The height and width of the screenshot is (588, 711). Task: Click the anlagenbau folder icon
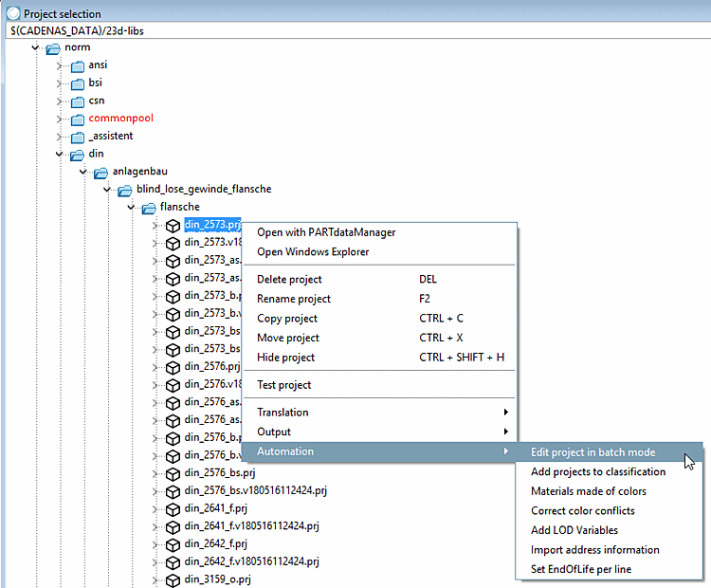click(100, 173)
